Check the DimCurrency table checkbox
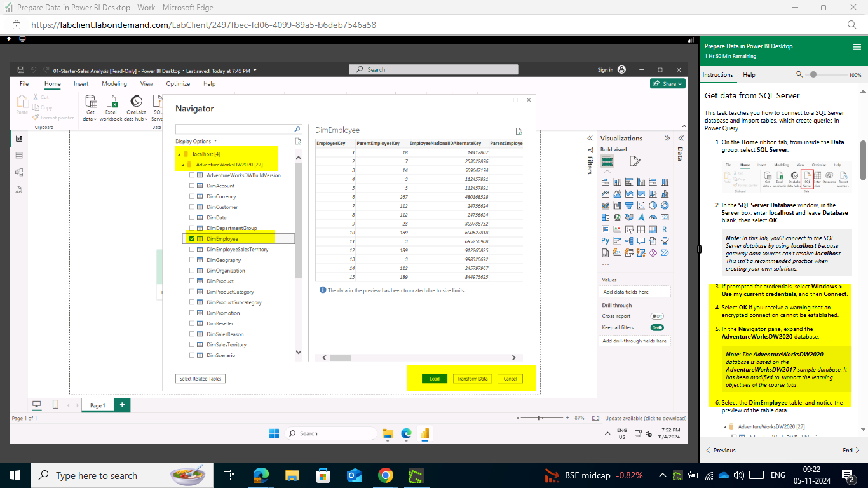Screen dimensions: 868x488 pyautogui.click(x=192, y=196)
